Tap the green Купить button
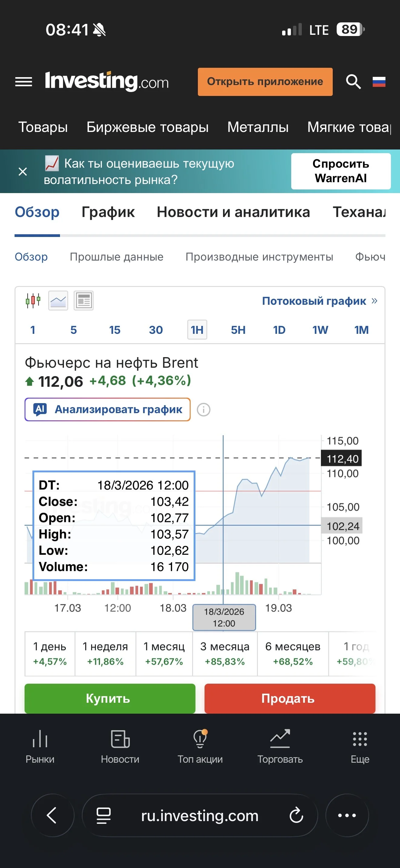The width and height of the screenshot is (400, 868). point(110,698)
